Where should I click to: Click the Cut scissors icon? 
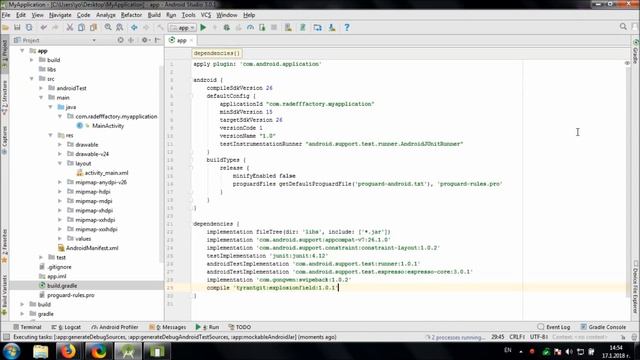click(x=70, y=27)
